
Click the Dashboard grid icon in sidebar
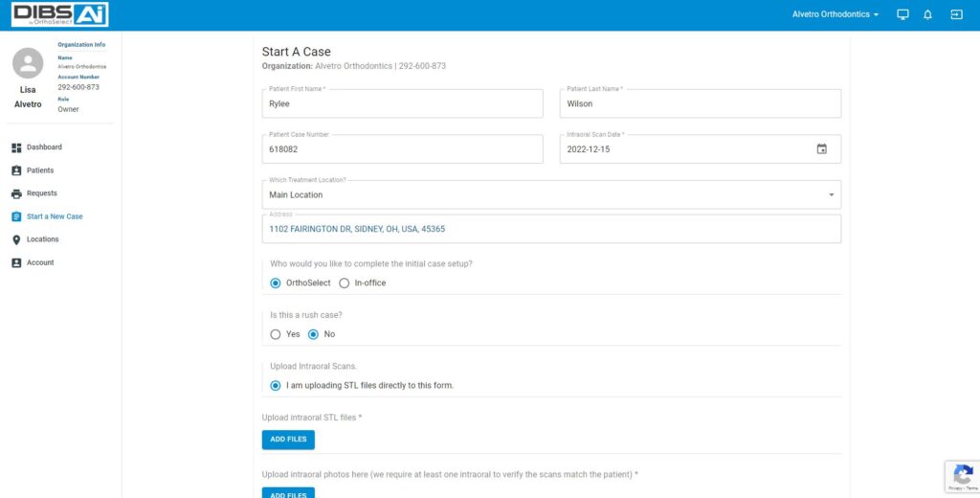(x=16, y=147)
